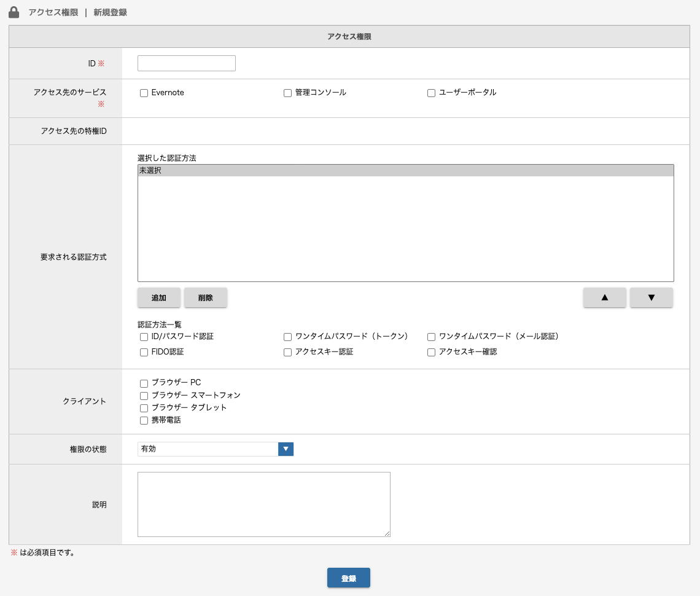
Task: Check ワンタイムパスワード（トークン） checkbox
Action: pos(287,337)
